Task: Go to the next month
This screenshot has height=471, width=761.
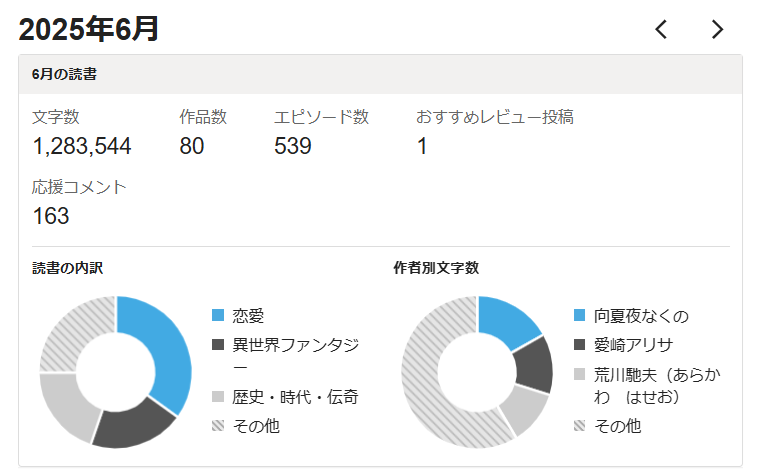Action: [717, 30]
